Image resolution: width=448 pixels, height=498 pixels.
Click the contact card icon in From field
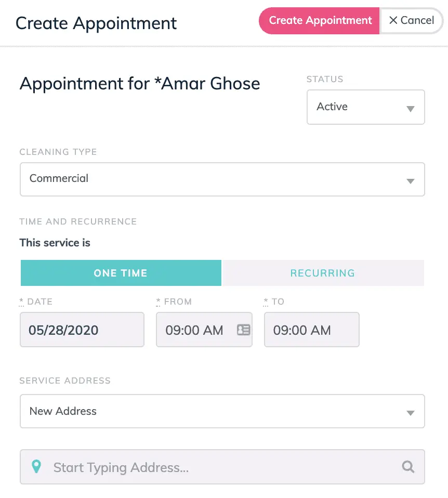pyautogui.click(x=243, y=330)
